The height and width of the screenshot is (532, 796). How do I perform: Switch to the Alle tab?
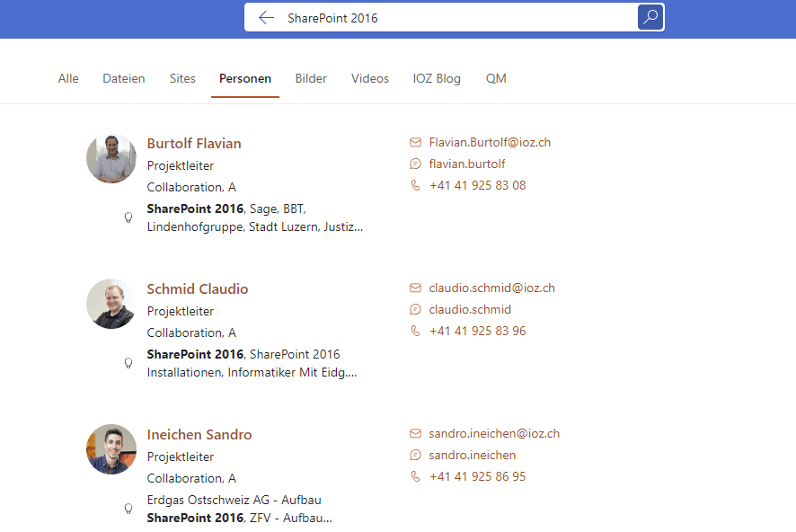click(68, 79)
